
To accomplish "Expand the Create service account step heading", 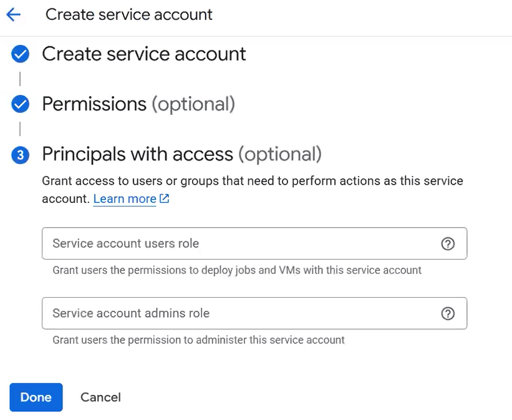I will tap(143, 54).
